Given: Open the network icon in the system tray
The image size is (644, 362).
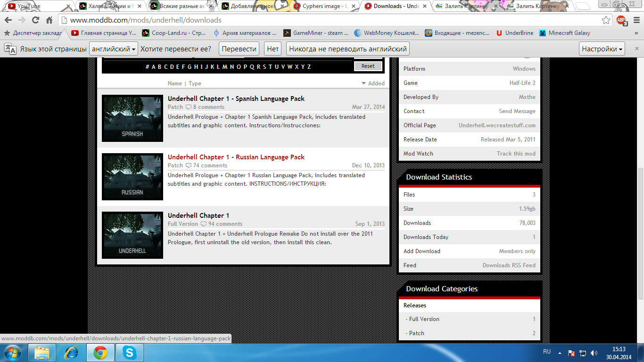Looking at the screenshot, I should coord(583,353).
